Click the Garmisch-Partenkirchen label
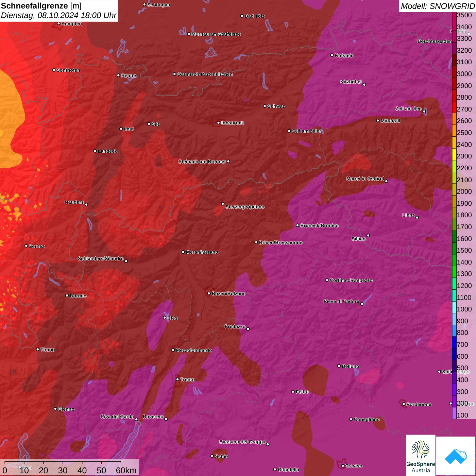The width and height of the screenshot is (476, 476). point(205,74)
